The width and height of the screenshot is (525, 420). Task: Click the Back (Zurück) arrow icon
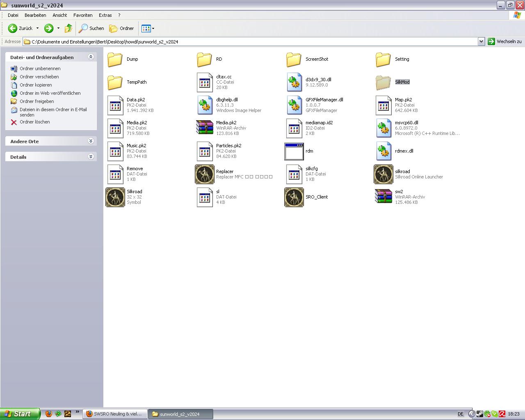pos(13,28)
